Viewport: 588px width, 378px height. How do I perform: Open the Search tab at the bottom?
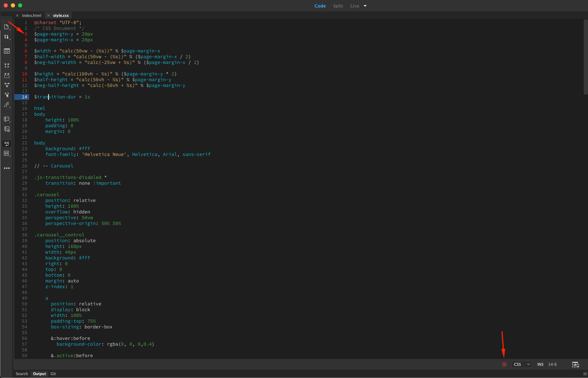(22, 374)
